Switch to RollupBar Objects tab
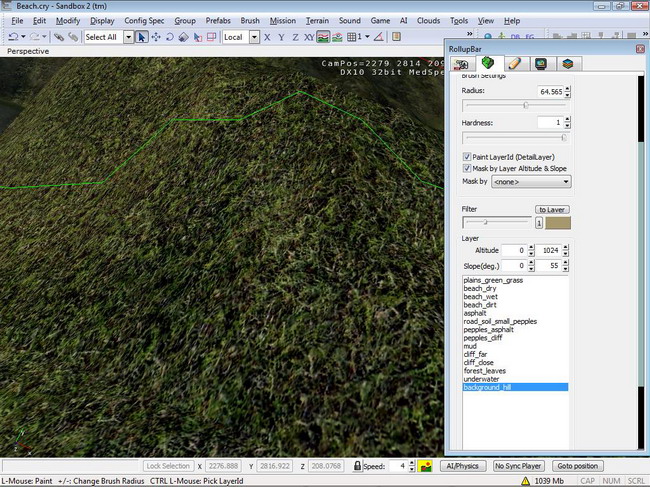The image size is (650, 487). [x=461, y=64]
